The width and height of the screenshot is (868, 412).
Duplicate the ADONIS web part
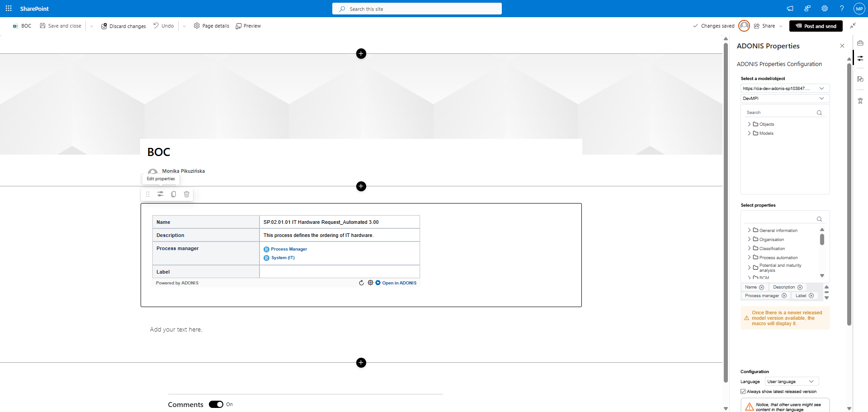[174, 194]
